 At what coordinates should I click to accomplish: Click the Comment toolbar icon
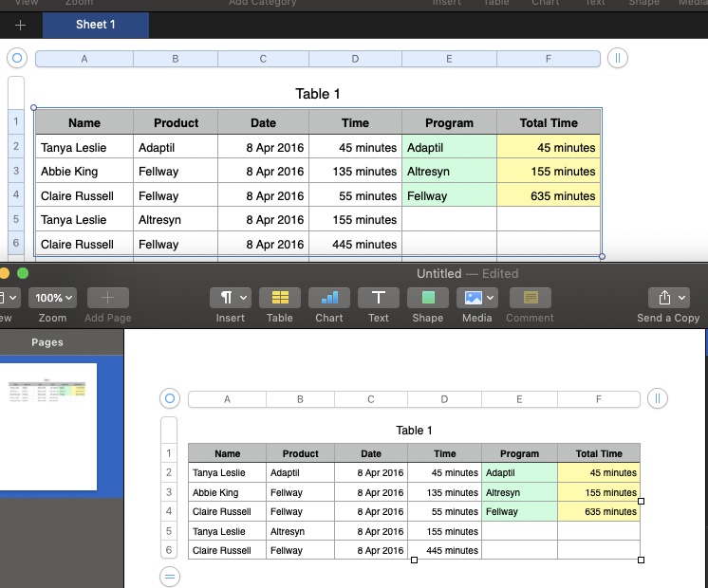(x=530, y=298)
